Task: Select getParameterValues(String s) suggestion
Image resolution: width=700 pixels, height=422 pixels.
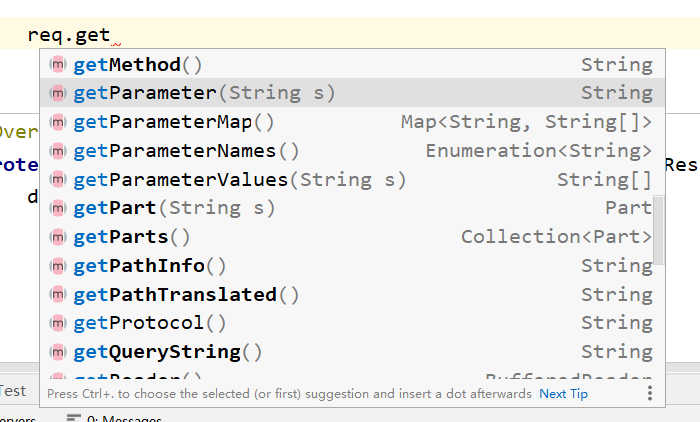Action: pyautogui.click(x=240, y=180)
